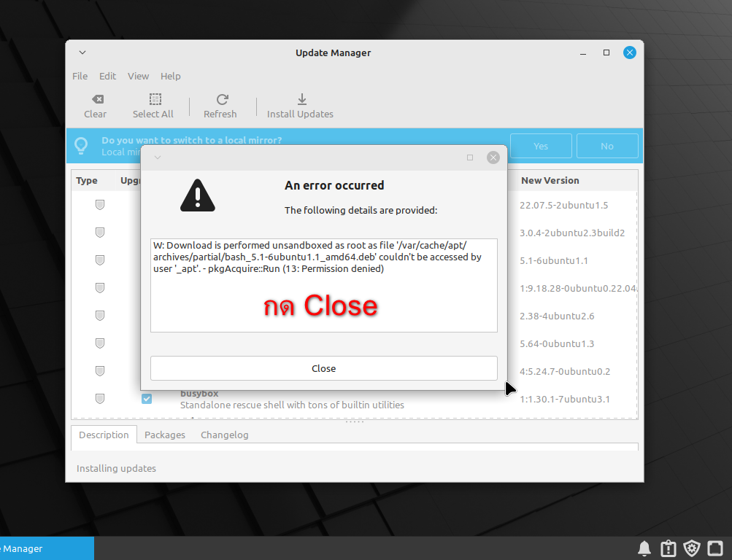Click shield icon for version 5.1-6ubuntu1.1 row
Image resolution: width=732 pixels, height=560 pixels.
tap(100, 260)
